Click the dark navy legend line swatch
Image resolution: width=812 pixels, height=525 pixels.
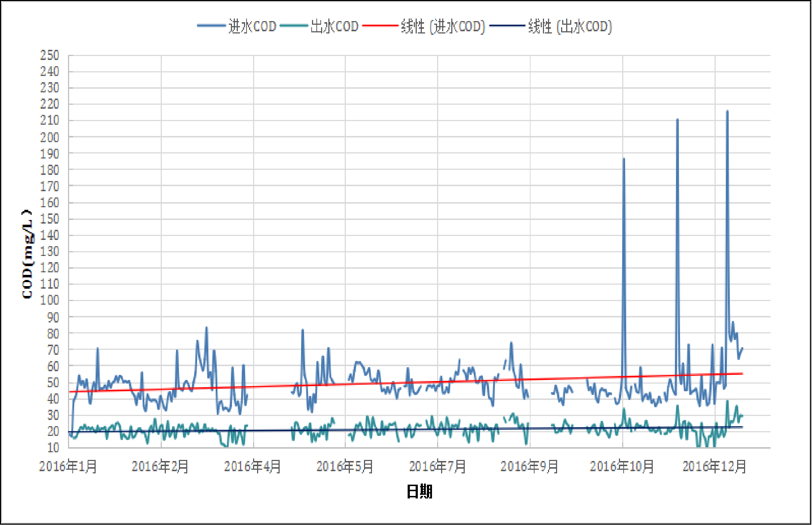507,26
